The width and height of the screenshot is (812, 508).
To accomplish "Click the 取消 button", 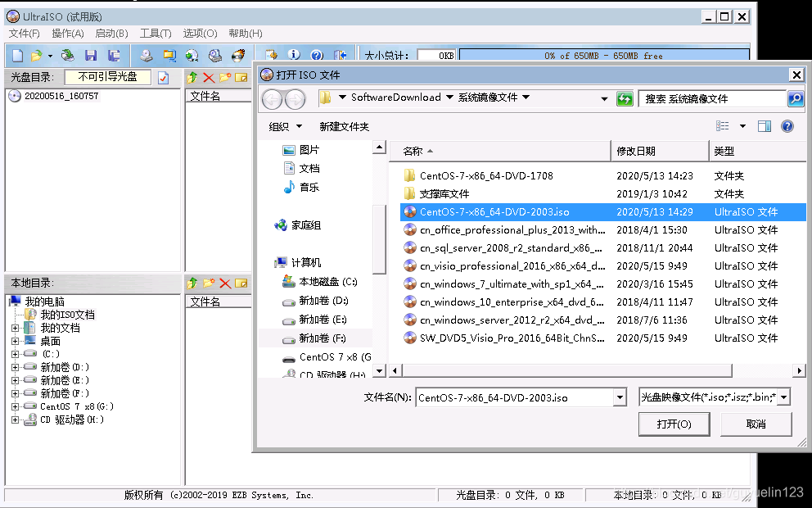I will click(756, 424).
